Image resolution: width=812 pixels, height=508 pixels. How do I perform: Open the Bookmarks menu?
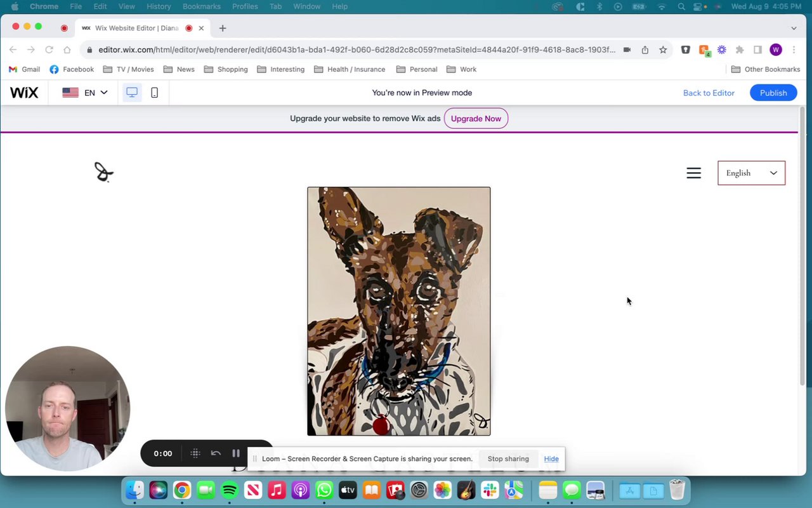pos(201,6)
